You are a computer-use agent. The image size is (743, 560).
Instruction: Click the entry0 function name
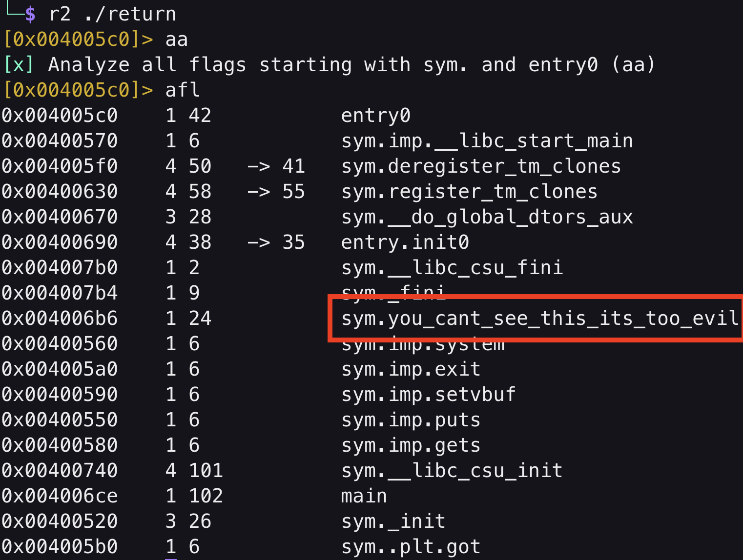coord(375,116)
